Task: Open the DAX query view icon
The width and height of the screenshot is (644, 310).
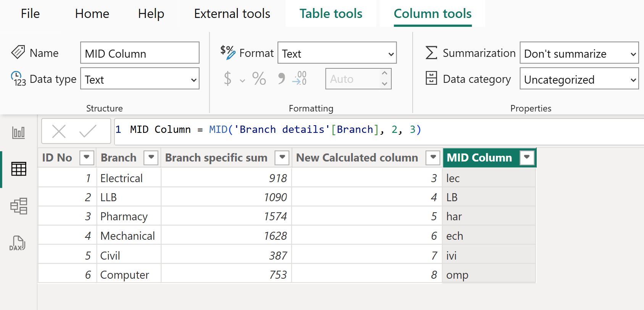Action: 18,243
